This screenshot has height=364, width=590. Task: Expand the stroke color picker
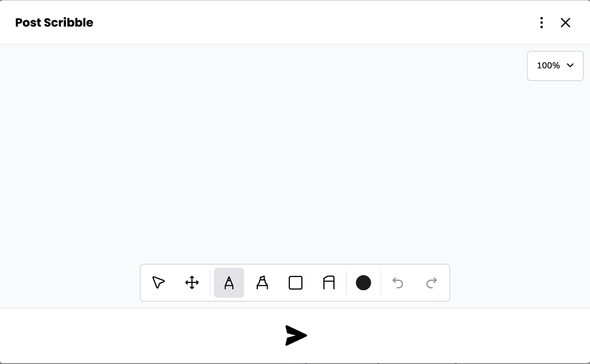(363, 283)
